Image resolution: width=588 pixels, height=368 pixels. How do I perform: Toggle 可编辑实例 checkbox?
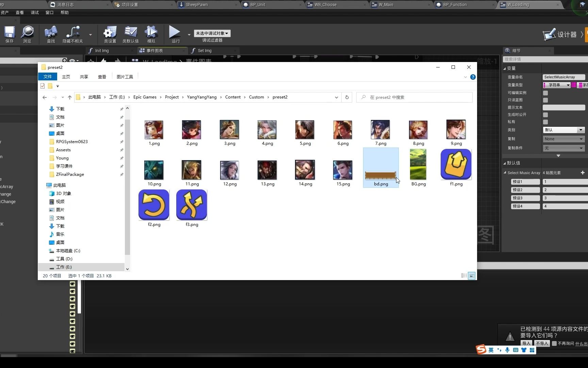pyautogui.click(x=545, y=93)
